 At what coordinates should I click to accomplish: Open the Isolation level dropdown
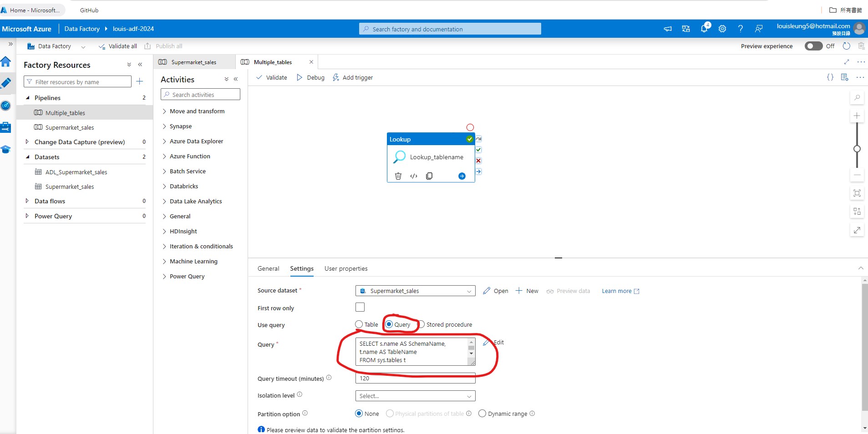pyautogui.click(x=415, y=396)
